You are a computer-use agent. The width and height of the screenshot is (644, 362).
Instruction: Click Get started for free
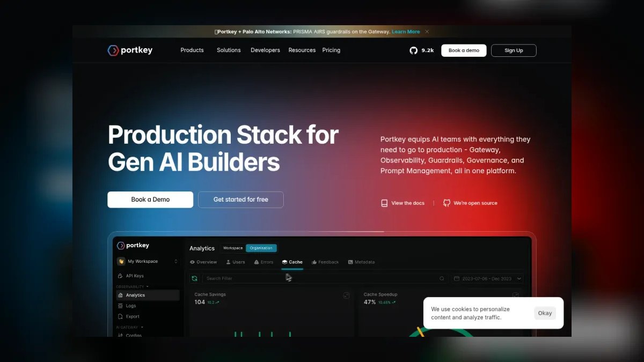(241, 200)
